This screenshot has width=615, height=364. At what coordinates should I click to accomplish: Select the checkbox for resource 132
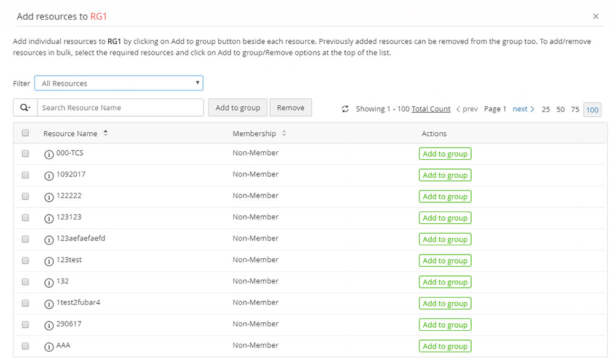tap(25, 282)
